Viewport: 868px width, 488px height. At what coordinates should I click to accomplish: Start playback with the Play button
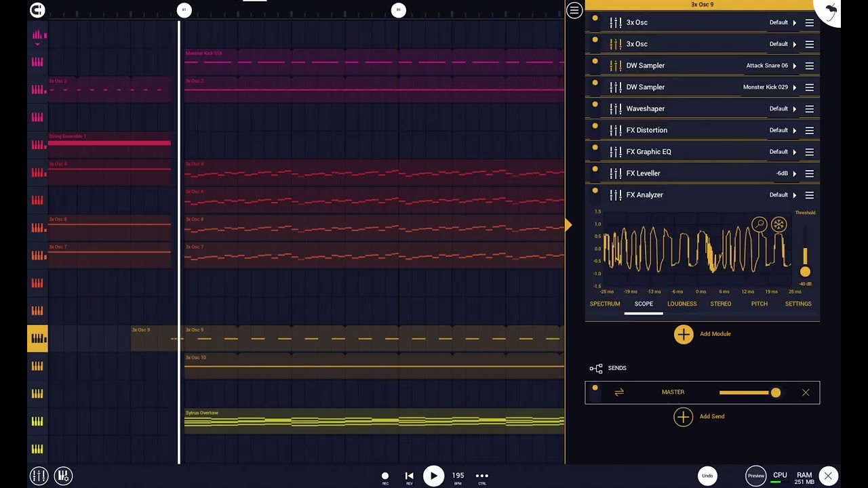click(433, 476)
